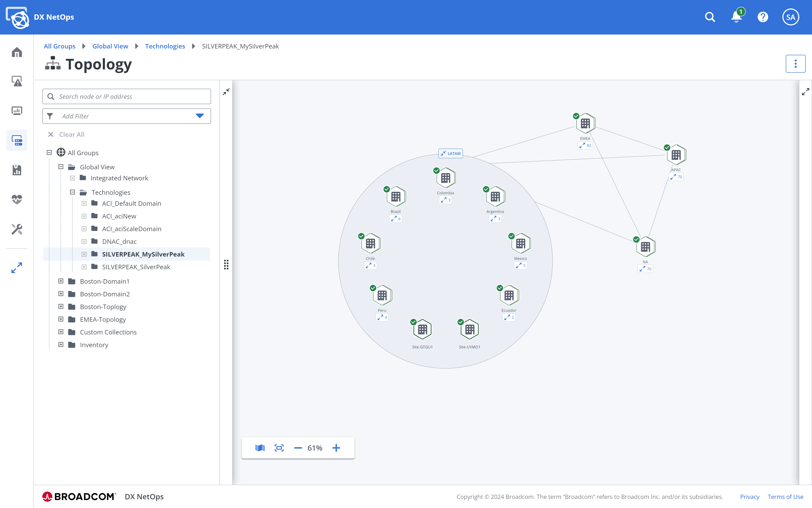Collapse the Technologies tree node
This screenshot has height=508, width=812.
[x=72, y=192]
